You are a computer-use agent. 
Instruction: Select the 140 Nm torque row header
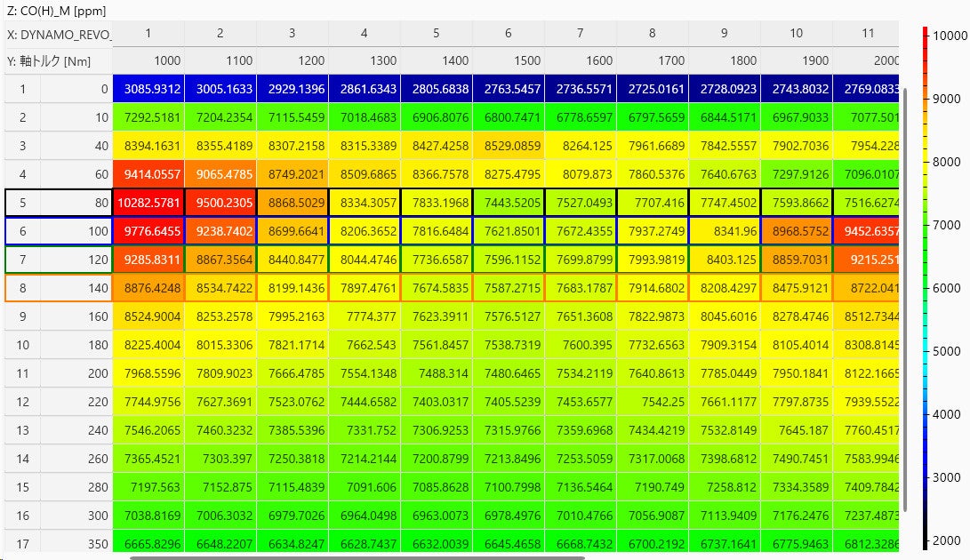coord(76,288)
